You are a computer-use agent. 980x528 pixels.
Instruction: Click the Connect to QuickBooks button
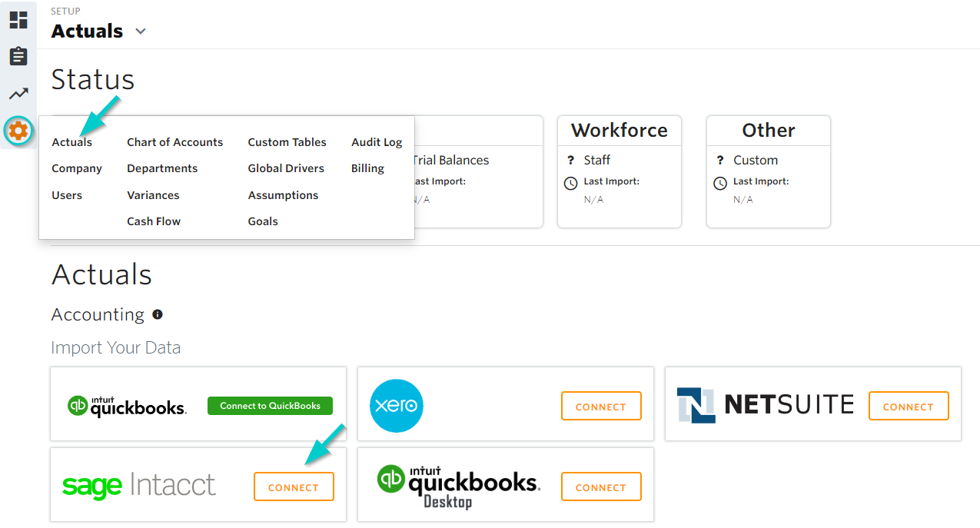270,406
